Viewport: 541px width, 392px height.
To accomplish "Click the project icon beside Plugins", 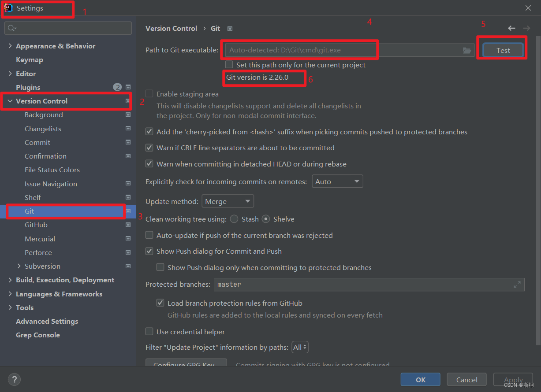I will [128, 87].
